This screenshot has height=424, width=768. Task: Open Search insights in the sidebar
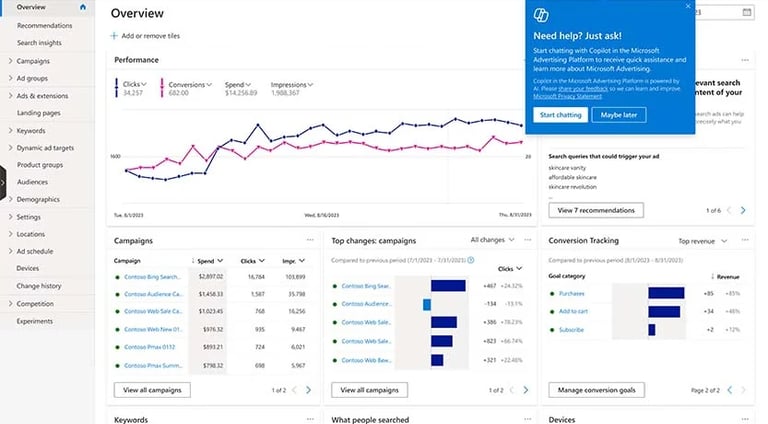(39, 43)
